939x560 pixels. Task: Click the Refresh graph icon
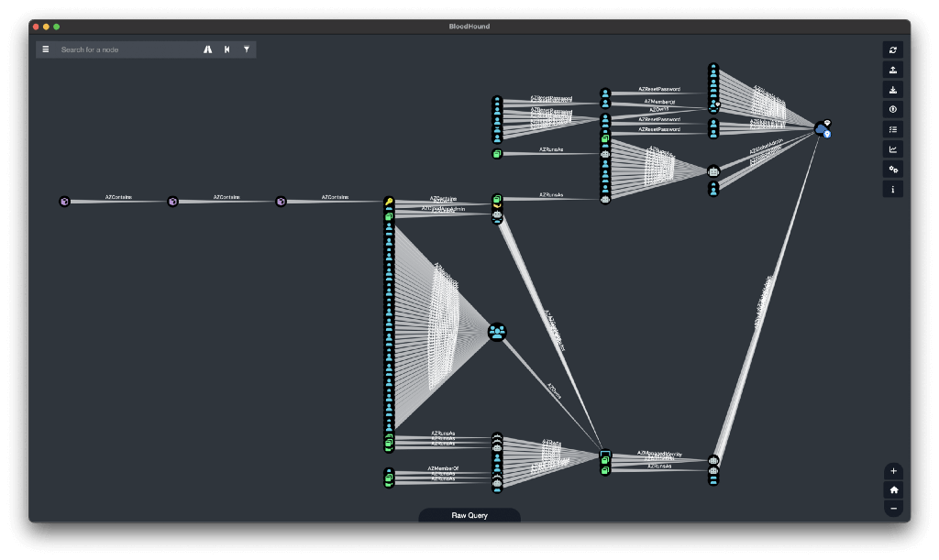[x=893, y=49]
